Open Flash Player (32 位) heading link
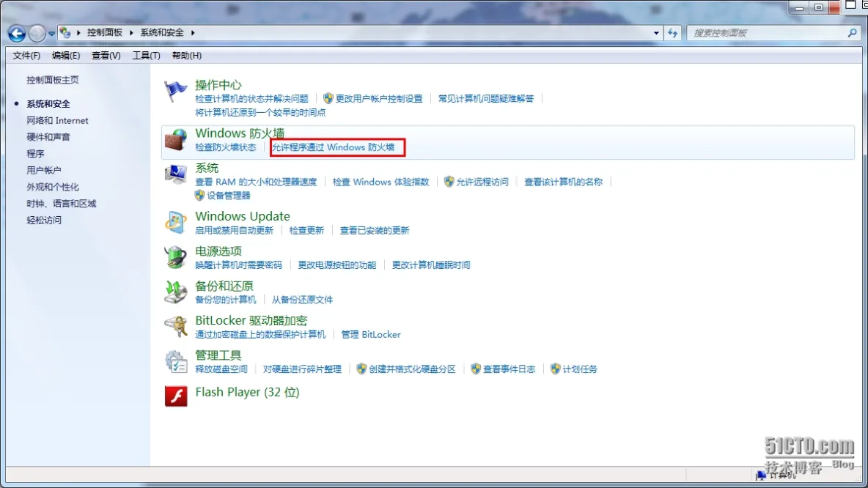This screenshot has width=868, height=488. coord(248,392)
